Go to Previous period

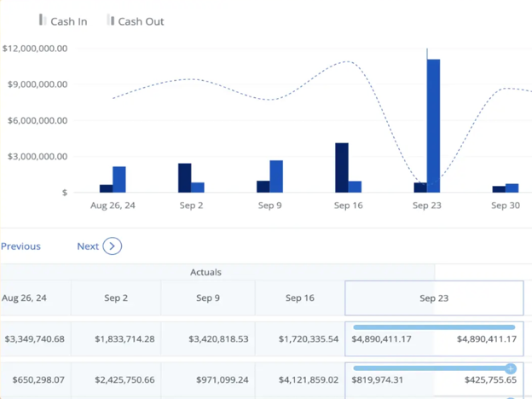20,246
